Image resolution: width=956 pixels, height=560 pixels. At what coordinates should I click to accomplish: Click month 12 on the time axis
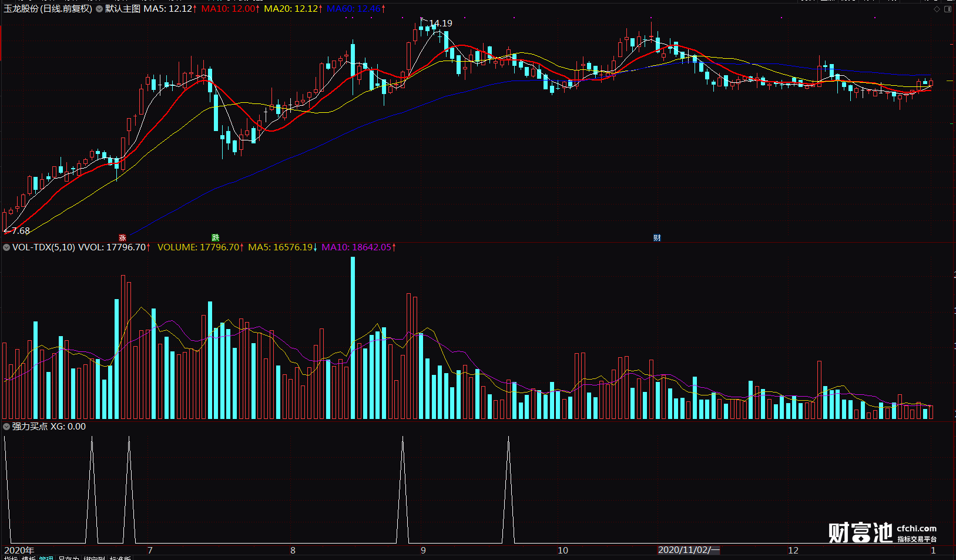coord(793,551)
